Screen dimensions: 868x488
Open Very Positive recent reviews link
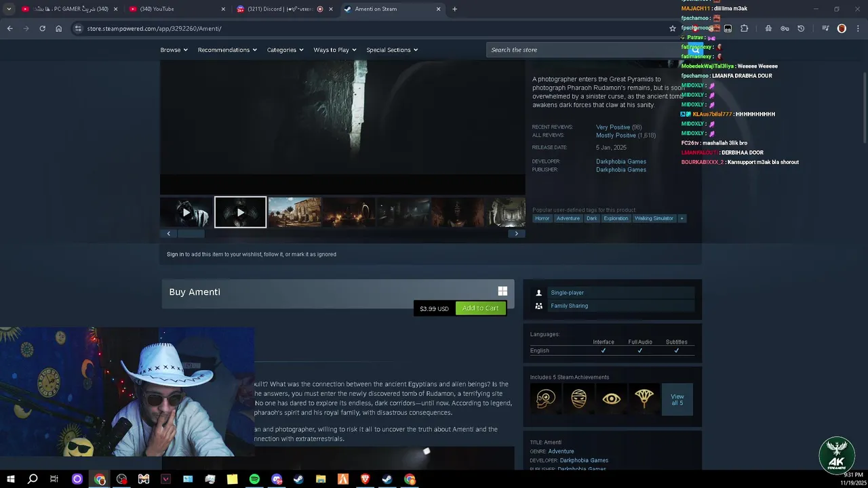pyautogui.click(x=613, y=127)
